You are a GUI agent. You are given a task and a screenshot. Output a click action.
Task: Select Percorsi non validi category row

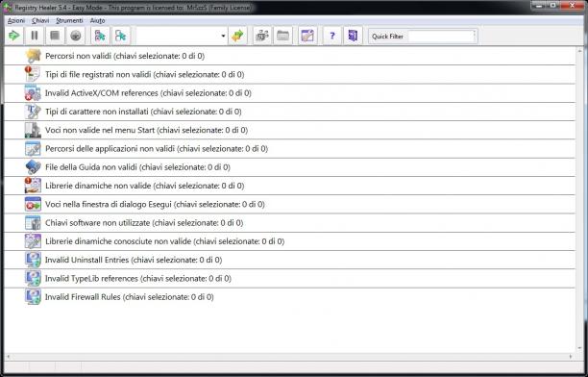289,56
